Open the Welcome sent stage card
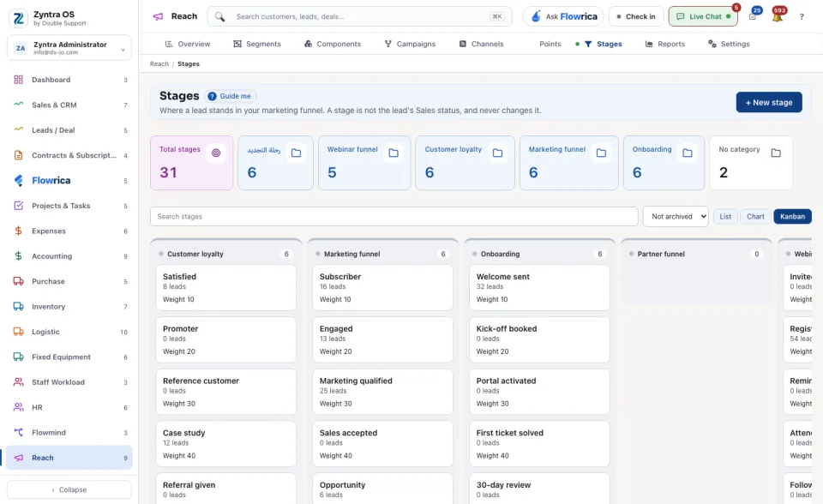The image size is (823, 504). tap(539, 287)
